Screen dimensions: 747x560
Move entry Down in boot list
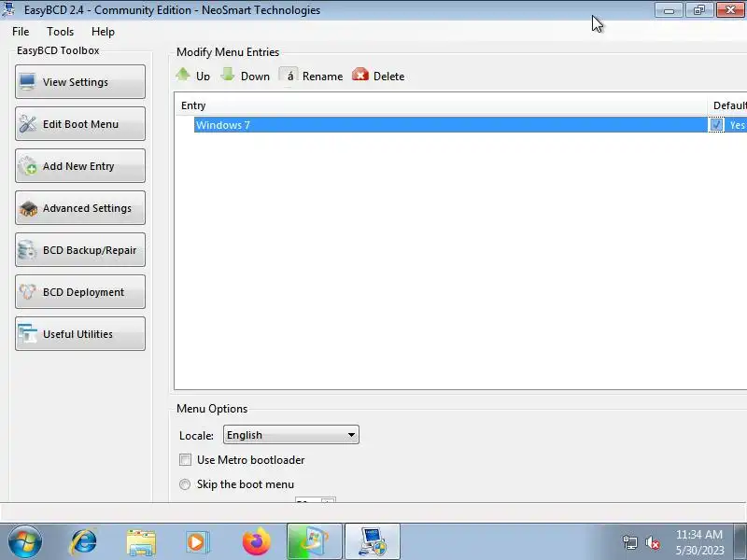245,76
